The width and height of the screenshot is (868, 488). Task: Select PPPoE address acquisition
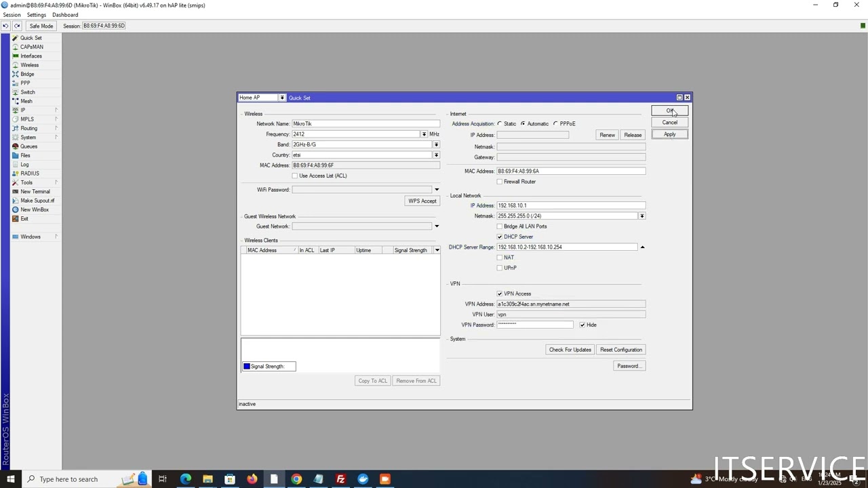tap(555, 124)
